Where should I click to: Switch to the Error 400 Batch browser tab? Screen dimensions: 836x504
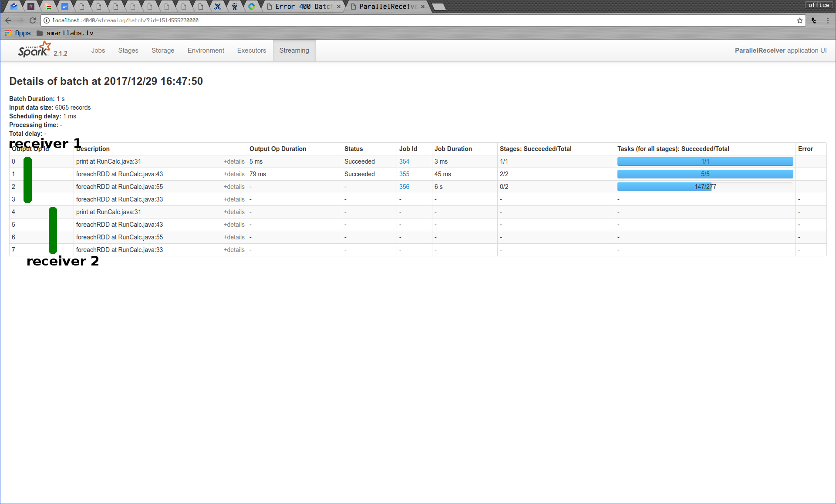tap(303, 7)
